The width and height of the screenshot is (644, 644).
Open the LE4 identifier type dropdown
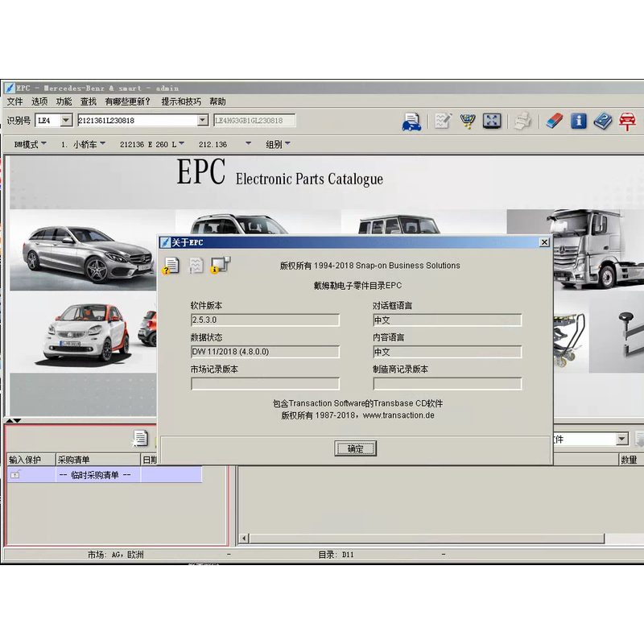[66, 120]
